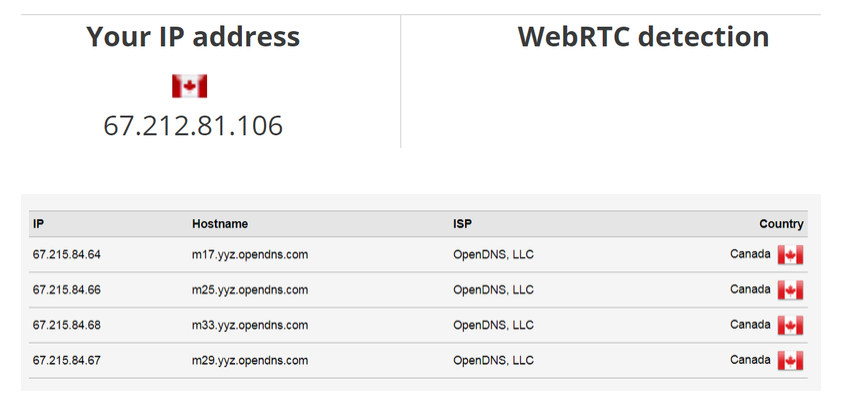Viewport: 845px width, 400px height.
Task: Click the hostname m17.yyz.opendns.com
Action: point(250,254)
